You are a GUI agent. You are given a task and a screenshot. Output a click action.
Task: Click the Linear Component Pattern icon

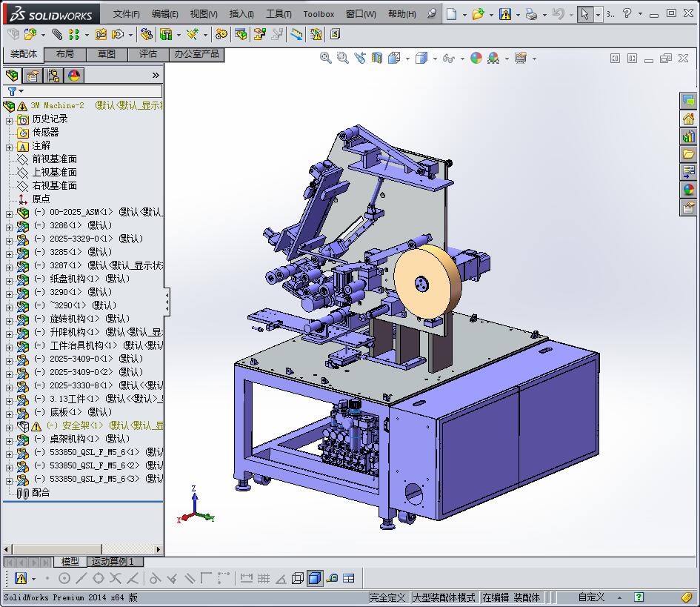(74, 34)
